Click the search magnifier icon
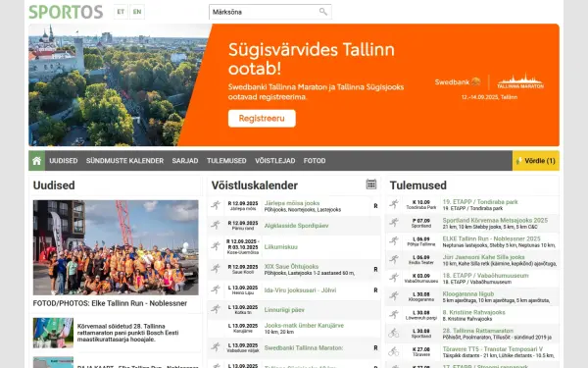588x368 pixels. point(323,12)
